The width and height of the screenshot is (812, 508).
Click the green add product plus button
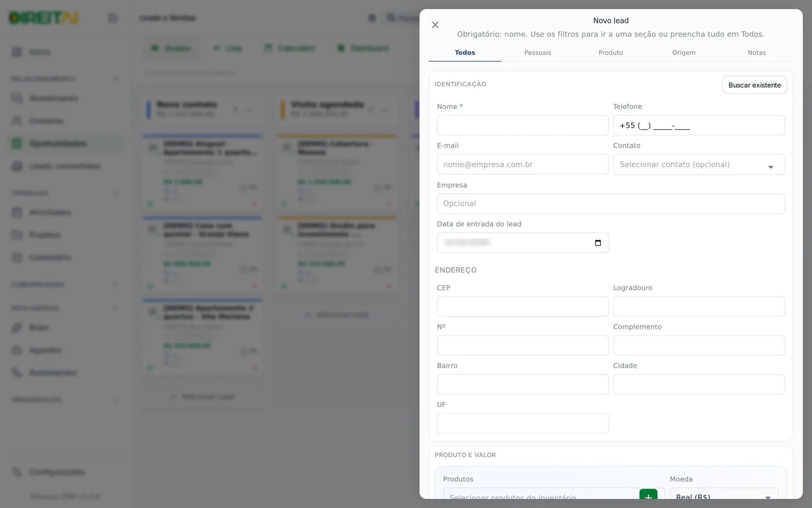[x=648, y=494]
